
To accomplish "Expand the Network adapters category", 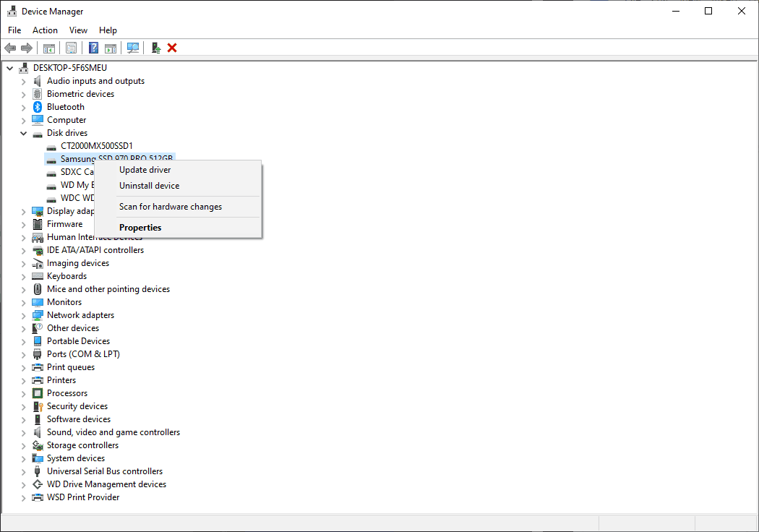I will click(x=23, y=316).
